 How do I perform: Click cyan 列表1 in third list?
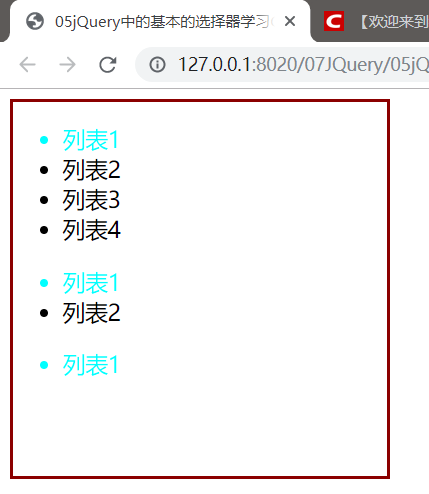click(91, 365)
